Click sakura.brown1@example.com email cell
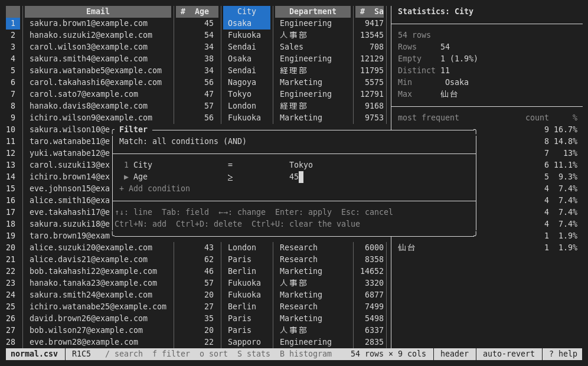Image resolution: width=588 pixels, height=366 pixels. (89, 23)
